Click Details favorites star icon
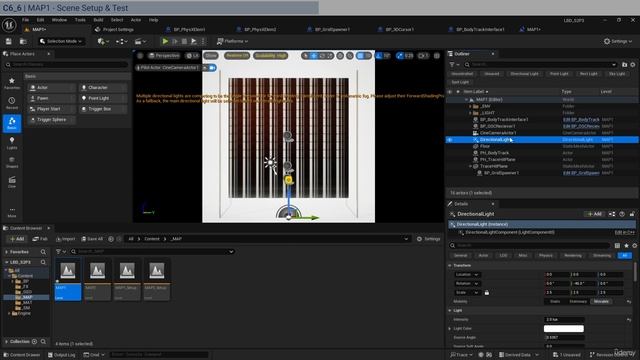The height and width of the screenshot is (360, 640). pos(626,245)
